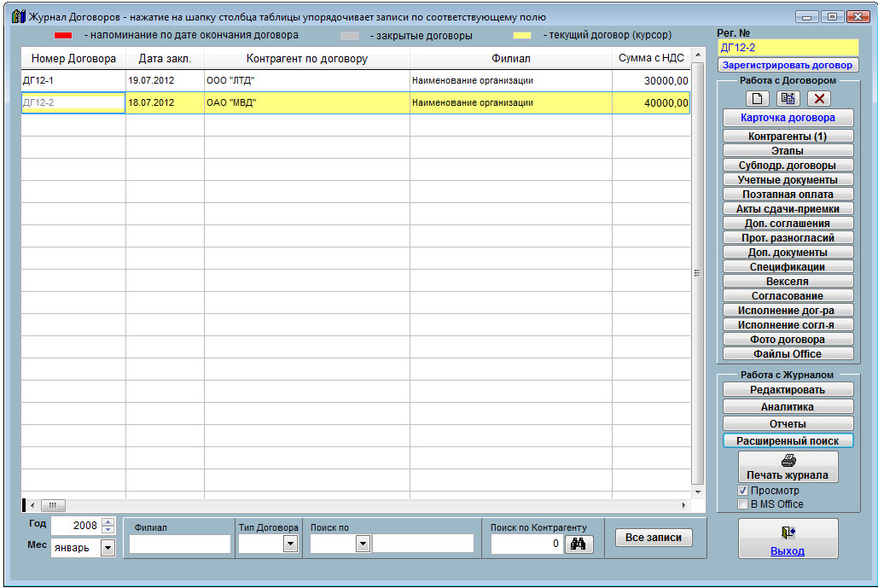Viewport: 878px width, 588px height.
Task: Click Доп. документы button
Action: pyautogui.click(x=788, y=253)
